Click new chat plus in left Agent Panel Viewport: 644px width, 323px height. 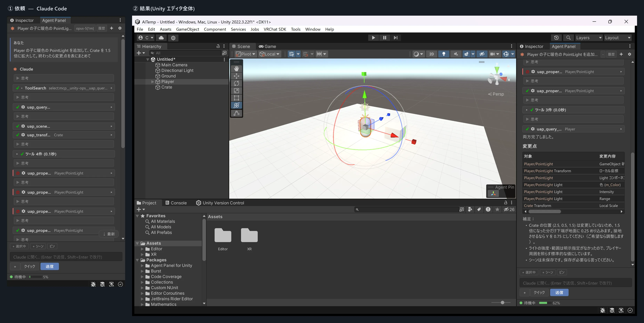[112, 28]
